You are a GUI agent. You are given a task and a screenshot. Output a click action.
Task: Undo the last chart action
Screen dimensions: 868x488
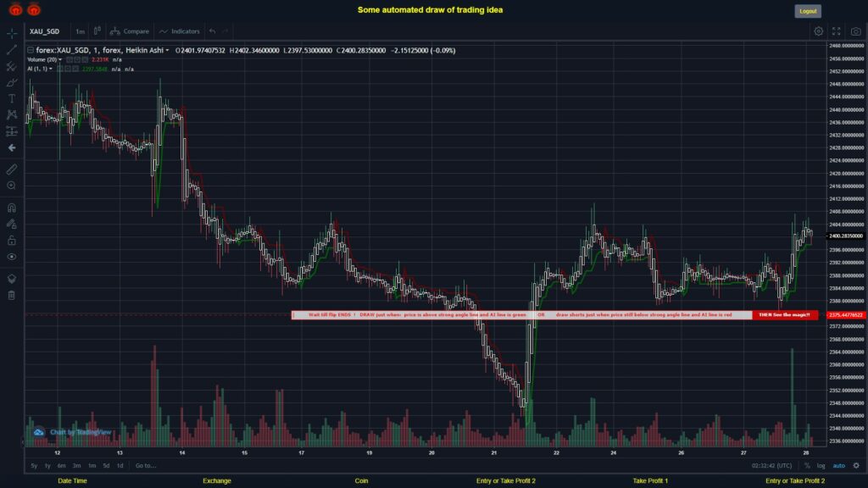(212, 31)
